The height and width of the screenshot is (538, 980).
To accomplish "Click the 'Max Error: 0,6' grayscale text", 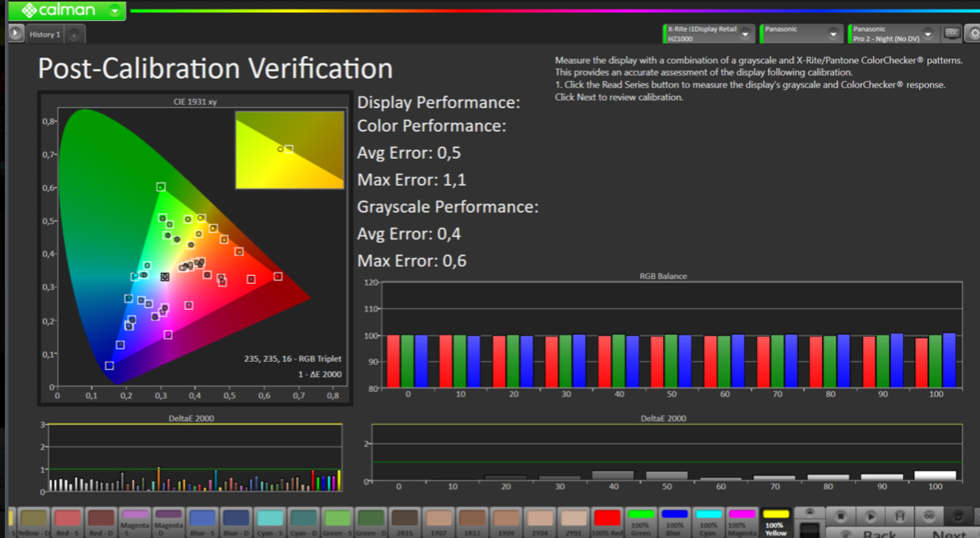I will pos(411,260).
